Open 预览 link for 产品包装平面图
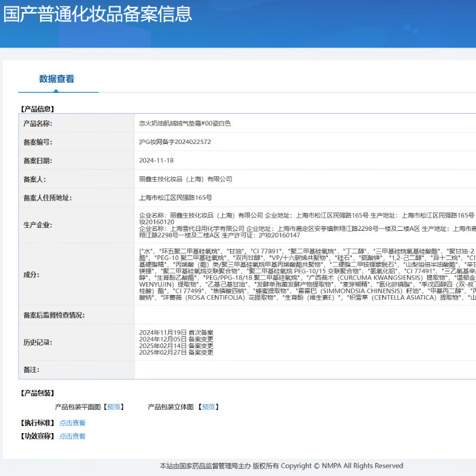Viewport: 476px width, 476px height. pyautogui.click(x=115, y=407)
